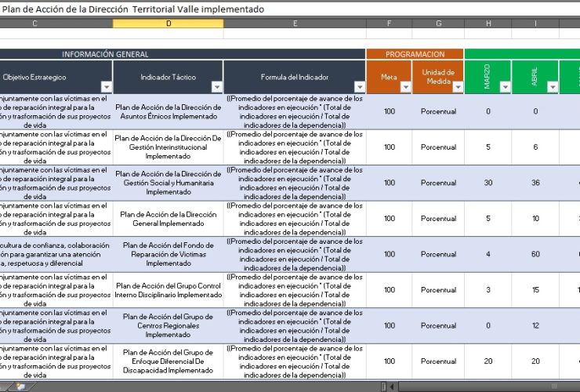This screenshot has width=580, height=392.
Task: Select column G header
Action: pos(438,24)
